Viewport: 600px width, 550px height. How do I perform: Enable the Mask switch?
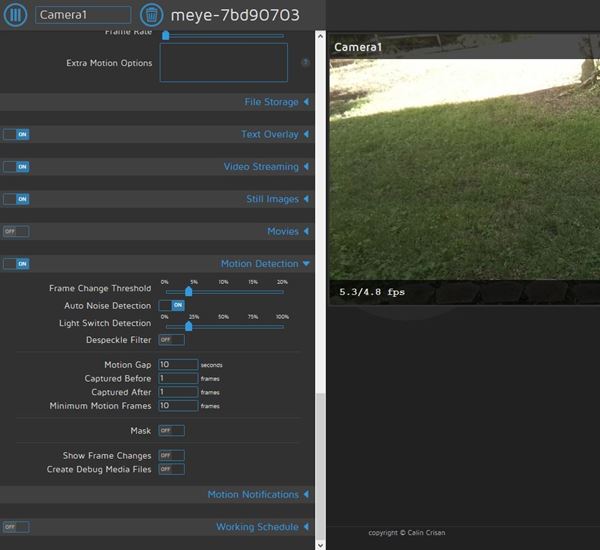pos(171,431)
